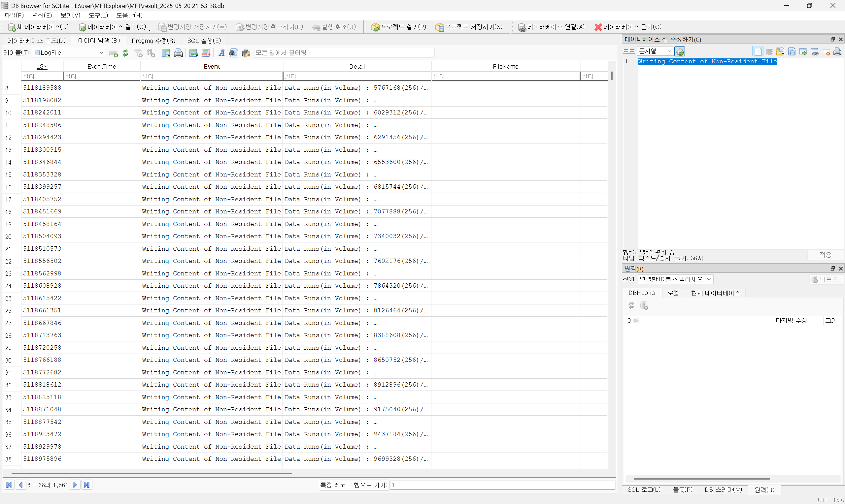This screenshot has width=845, height=504.
Task: Click the print table icon
Action: point(178,53)
